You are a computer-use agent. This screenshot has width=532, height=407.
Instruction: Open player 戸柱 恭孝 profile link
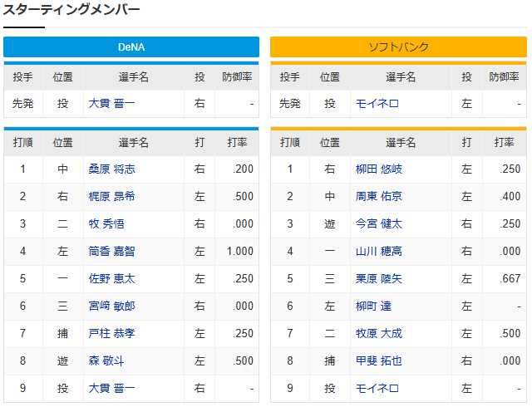click(x=111, y=333)
